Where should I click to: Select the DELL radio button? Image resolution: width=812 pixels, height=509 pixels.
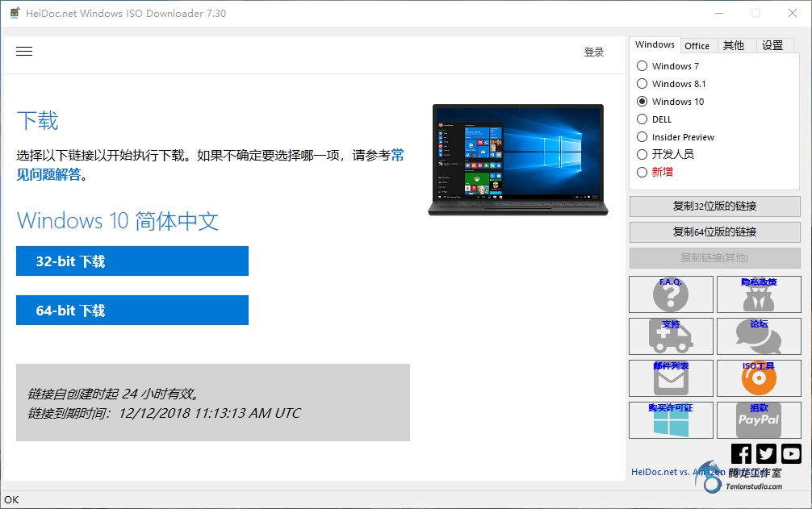pyautogui.click(x=642, y=119)
